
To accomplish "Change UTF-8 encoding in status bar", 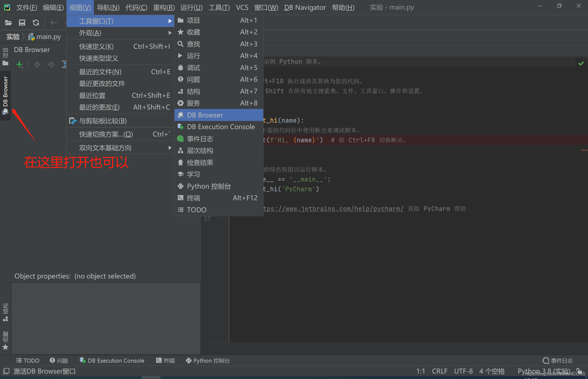I will (x=463, y=371).
